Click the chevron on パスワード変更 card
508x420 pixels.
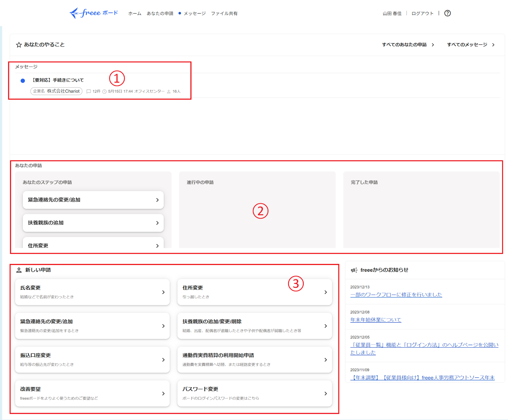coord(325,393)
